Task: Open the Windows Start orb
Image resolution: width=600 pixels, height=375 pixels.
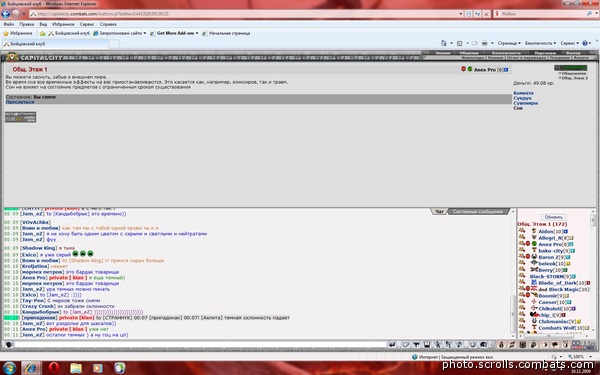Action: tap(9, 368)
